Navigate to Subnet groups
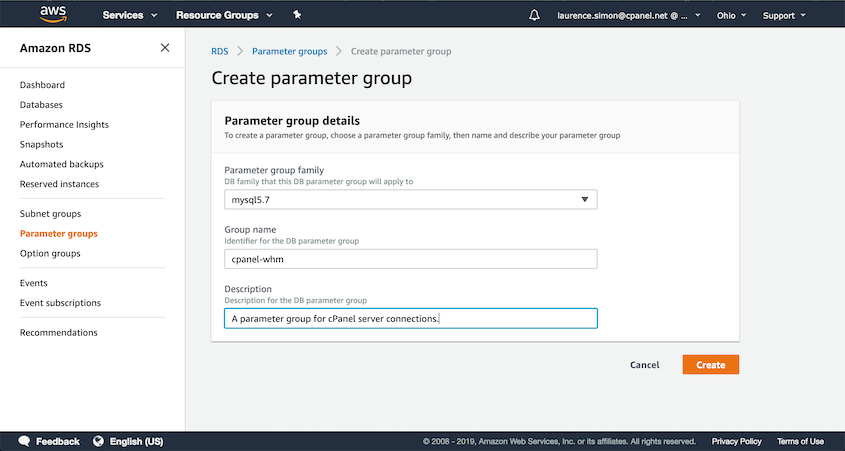The image size is (845, 451). [51, 214]
